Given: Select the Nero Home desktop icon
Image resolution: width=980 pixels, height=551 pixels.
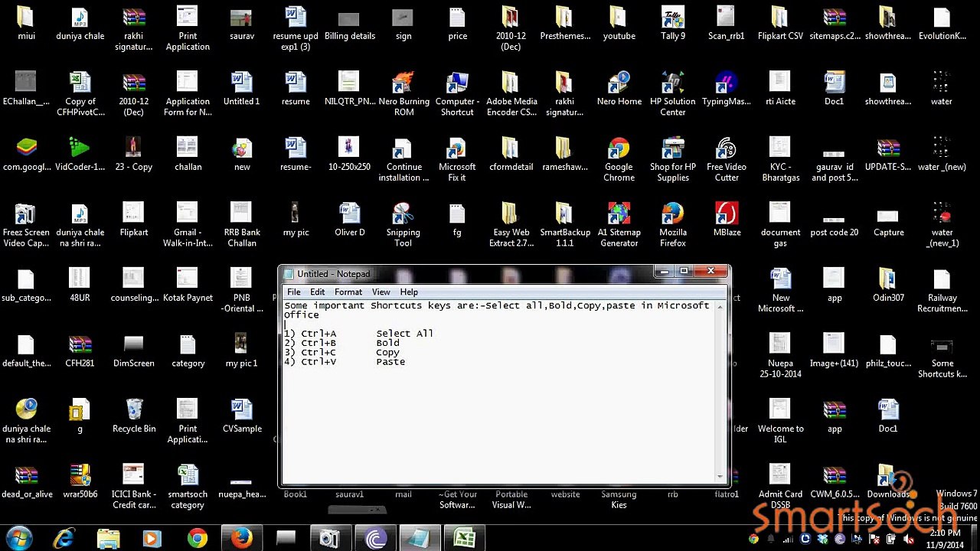Looking at the screenshot, I should pos(619,89).
